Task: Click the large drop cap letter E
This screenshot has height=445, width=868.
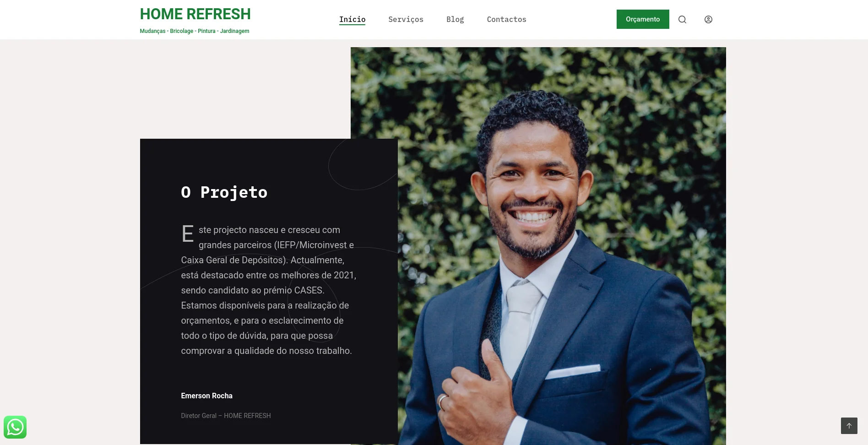Action: coord(188,234)
